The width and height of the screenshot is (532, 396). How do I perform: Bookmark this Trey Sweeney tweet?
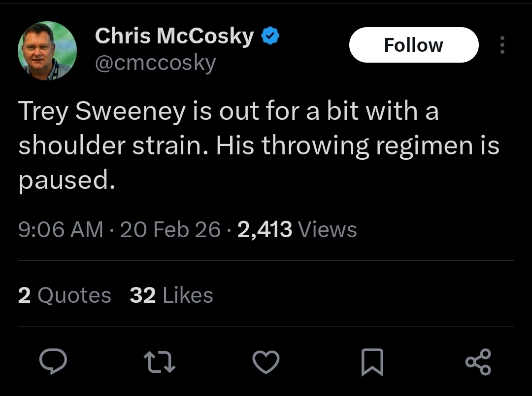click(372, 362)
